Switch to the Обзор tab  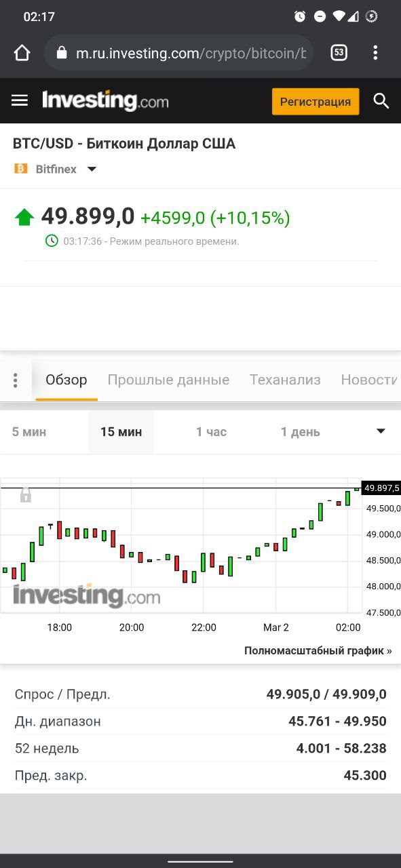(x=66, y=380)
